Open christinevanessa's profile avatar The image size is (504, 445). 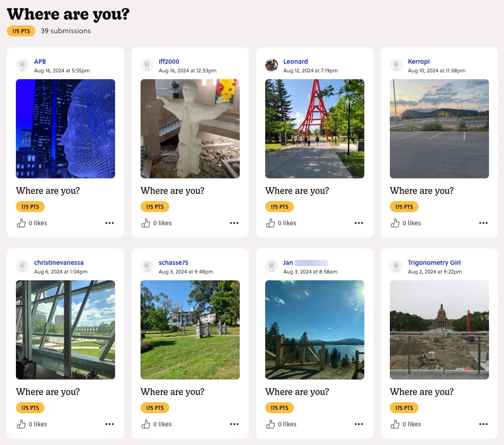[x=22, y=266]
